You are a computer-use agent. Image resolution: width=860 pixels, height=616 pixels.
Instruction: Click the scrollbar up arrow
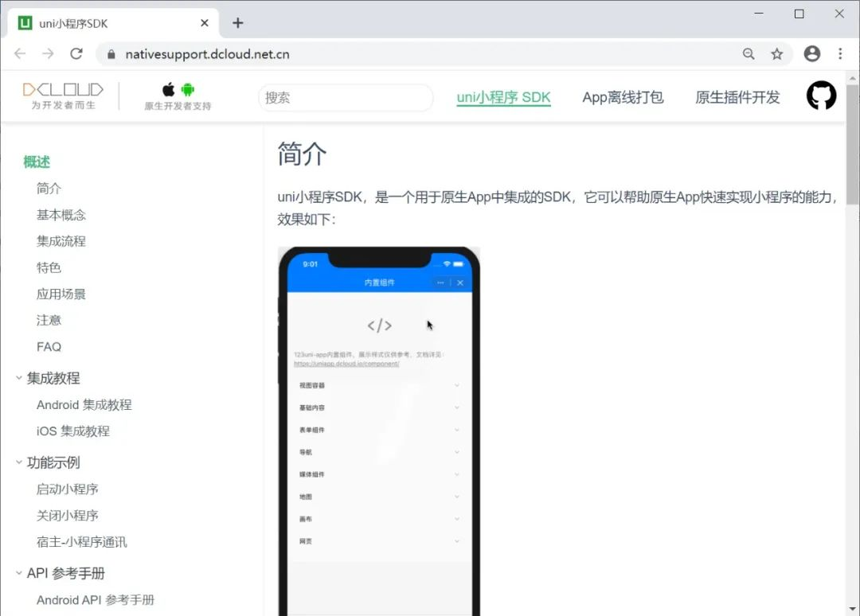pos(852,78)
